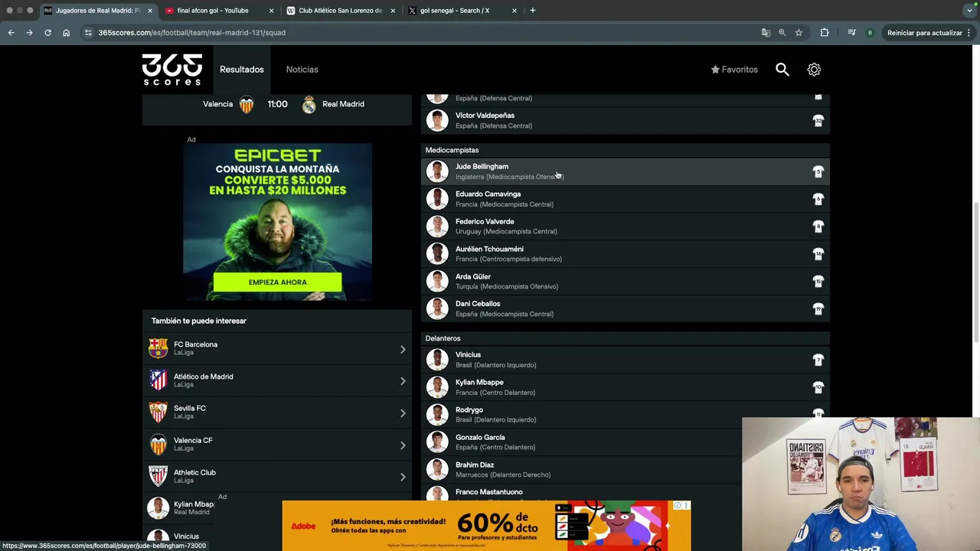Click the address bar URL
The image size is (980, 551).
[191, 33]
